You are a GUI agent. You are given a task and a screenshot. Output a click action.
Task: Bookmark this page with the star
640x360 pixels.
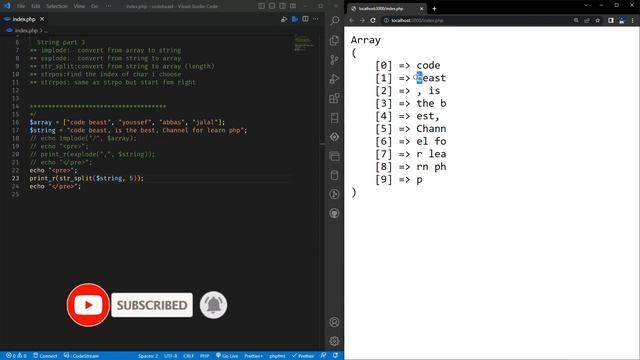click(x=598, y=20)
